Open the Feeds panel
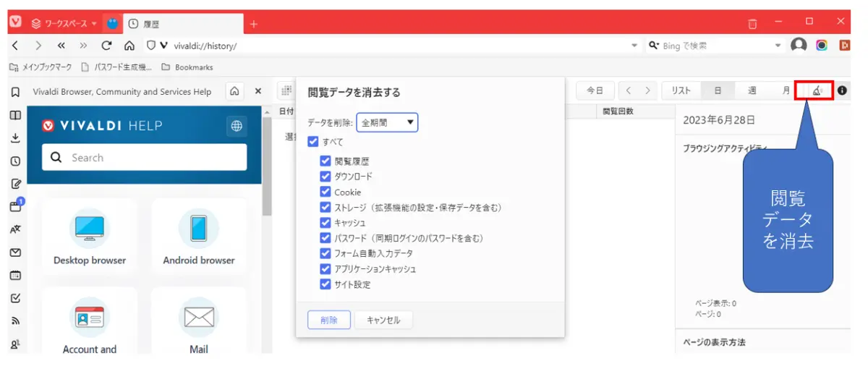The image size is (868, 382). pyautogui.click(x=15, y=321)
